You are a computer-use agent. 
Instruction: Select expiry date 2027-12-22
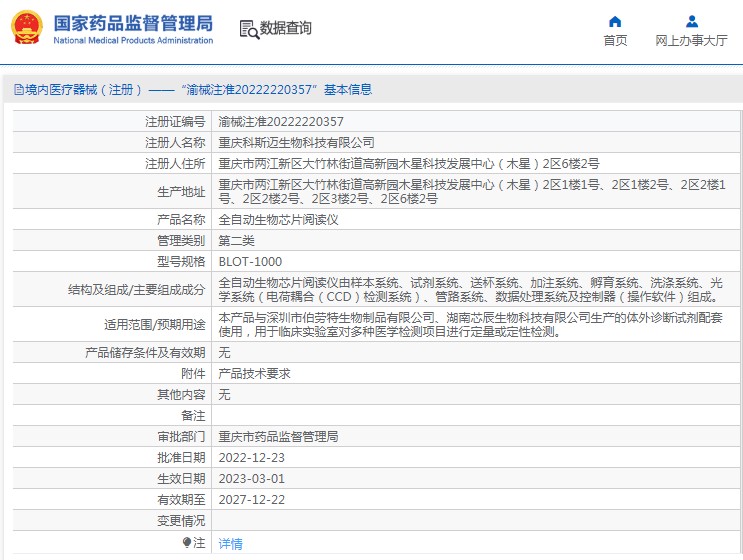[x=252, y=500]
